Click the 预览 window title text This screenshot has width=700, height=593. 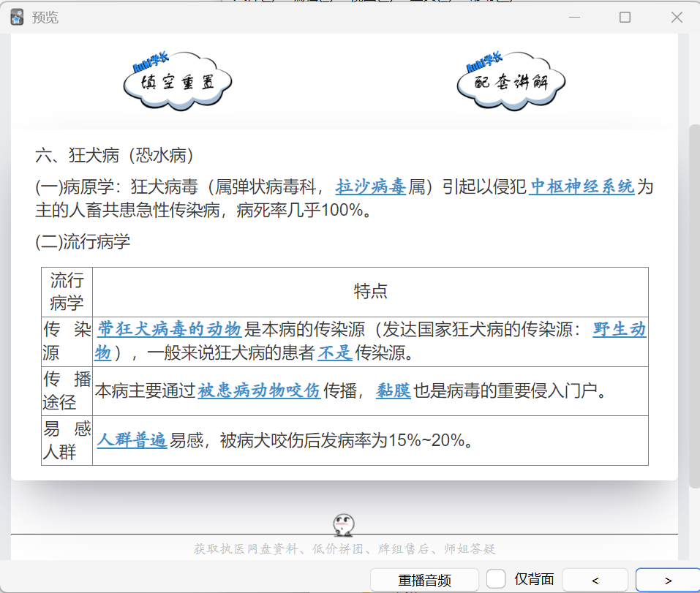[45, 18]
